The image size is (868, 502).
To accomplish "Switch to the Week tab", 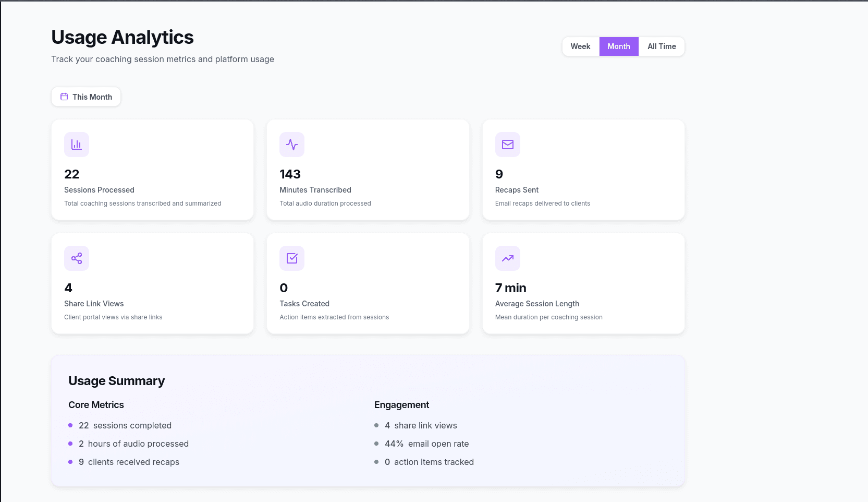I will click(580, 46).
